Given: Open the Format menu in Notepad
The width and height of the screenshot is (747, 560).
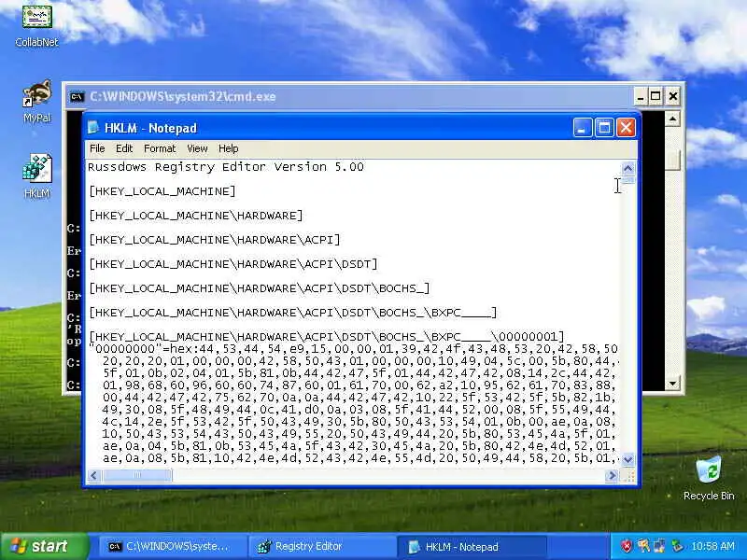Looking at the screenshot, I should [x=160, y=148].
